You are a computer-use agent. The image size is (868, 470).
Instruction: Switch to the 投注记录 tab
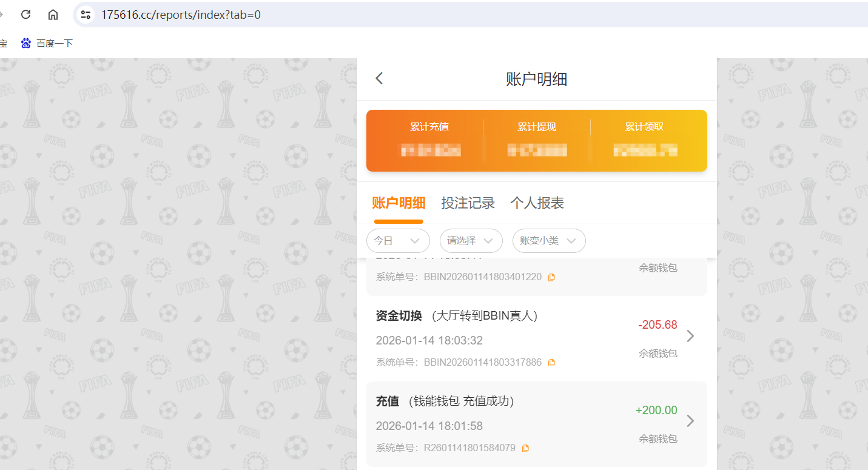pos(468,203)
